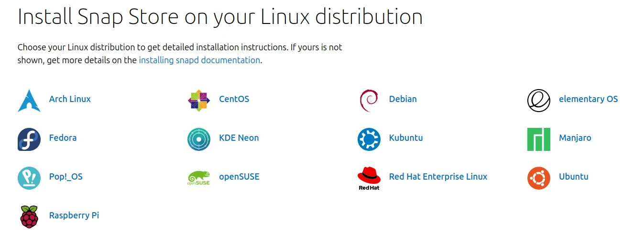Image resolution: width=644 pixels, height=239 pixels.
Task: Select the Red Hat Enterprise Linux link
Action: click(x=438, y=177)
